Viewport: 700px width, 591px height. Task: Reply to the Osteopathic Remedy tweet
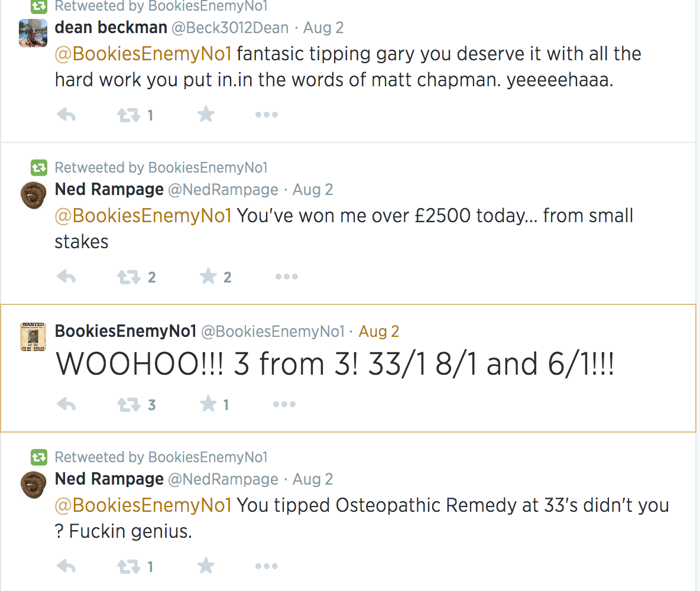pyautogui.click(x=66, y=567)
